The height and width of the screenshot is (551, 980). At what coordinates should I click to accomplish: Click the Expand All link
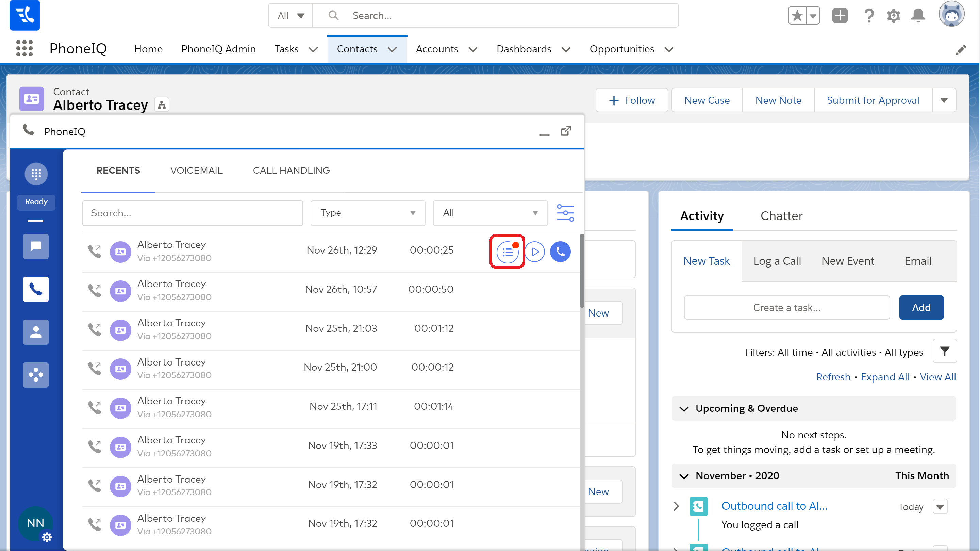pyautogui.click(x=885, y=377)
